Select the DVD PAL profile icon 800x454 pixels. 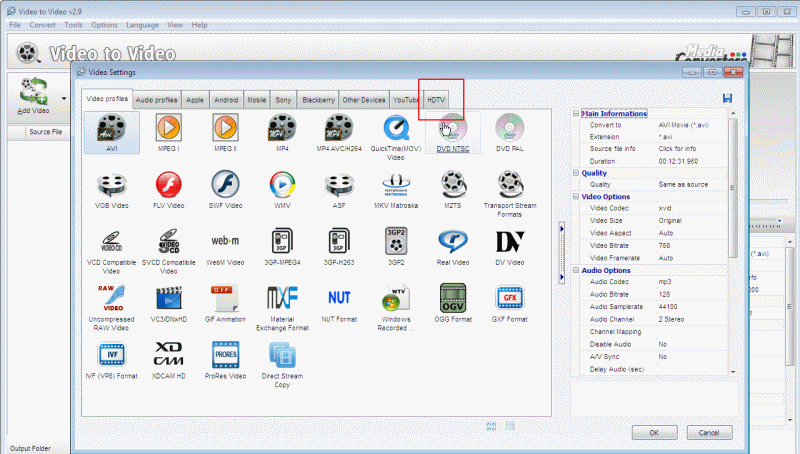510,128
